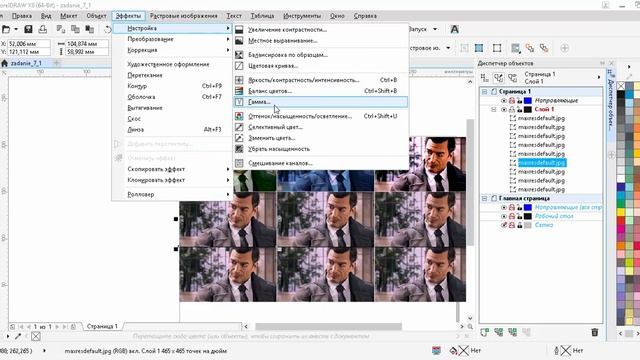Open the Коррекция submenu
The width and height of the screenshot is (640, 360).
point(173,50)
